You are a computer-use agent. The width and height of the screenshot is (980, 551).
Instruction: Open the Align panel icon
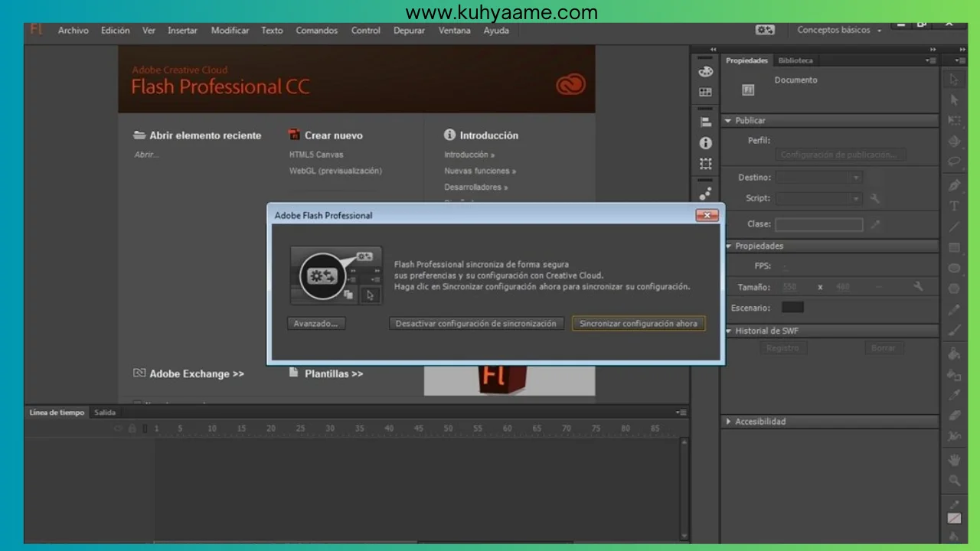[706, 122]
